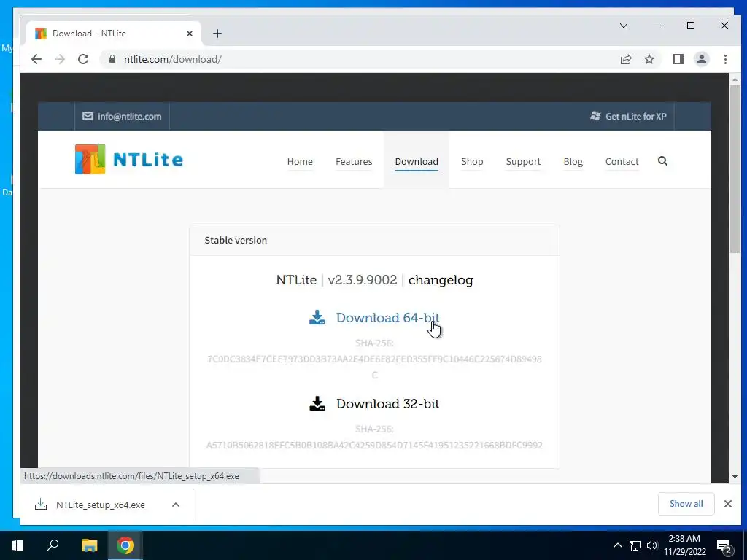
Task: Reload the ntlite.com page
Action: (83, 59)
